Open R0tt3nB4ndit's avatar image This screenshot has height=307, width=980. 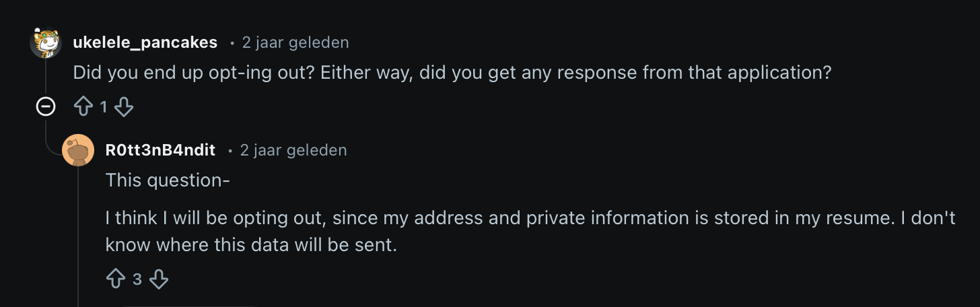(78, 150)
